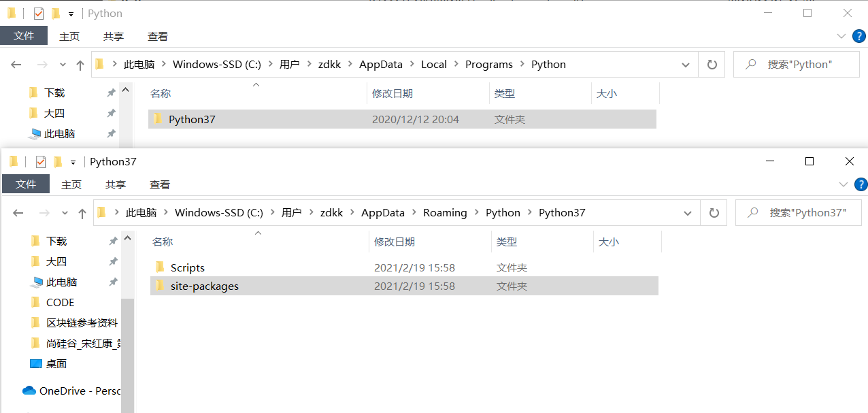
Task: Click the properties checkmark icon in the Python37 title bar
Action: coord(41,161)
